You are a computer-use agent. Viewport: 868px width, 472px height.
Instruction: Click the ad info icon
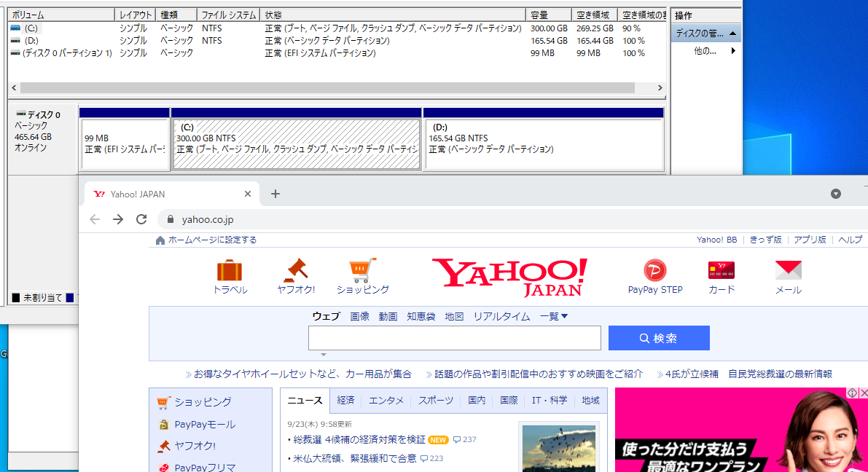[x=853, y=393]
